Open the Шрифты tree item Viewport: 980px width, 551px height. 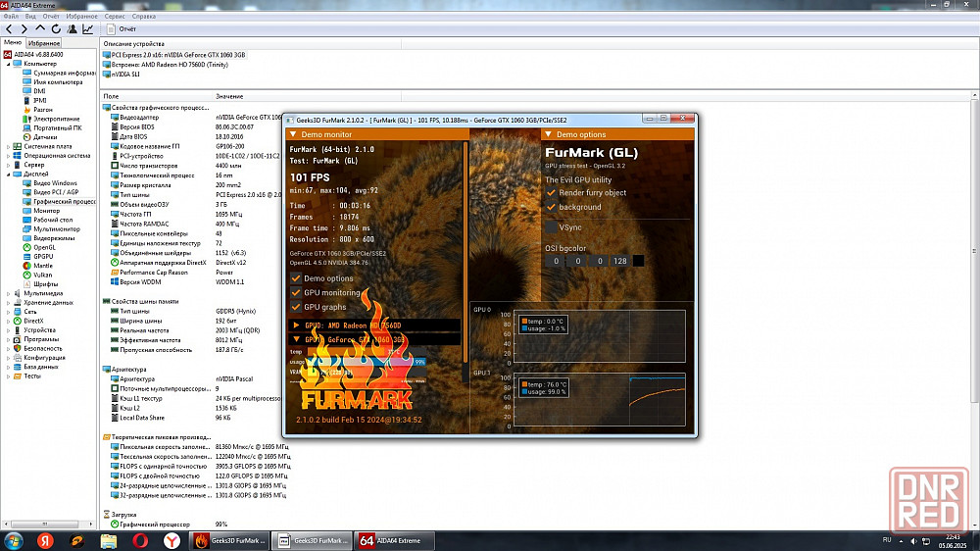40,284
